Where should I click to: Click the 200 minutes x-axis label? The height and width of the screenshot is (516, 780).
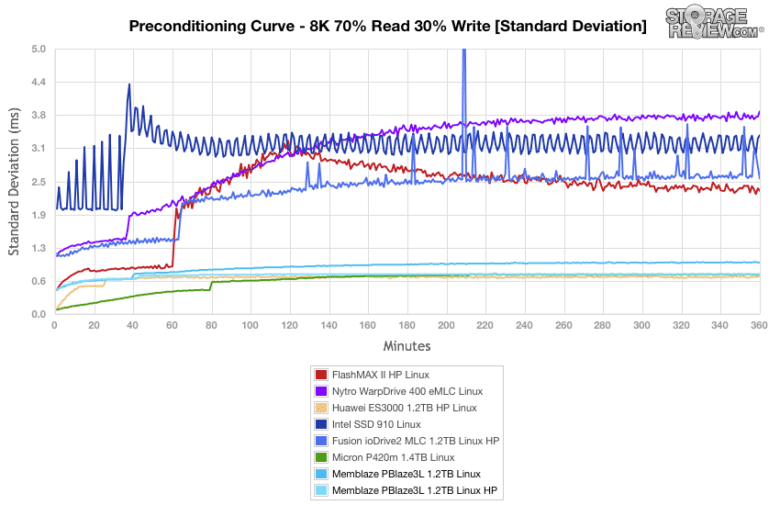tap(446, 325)
